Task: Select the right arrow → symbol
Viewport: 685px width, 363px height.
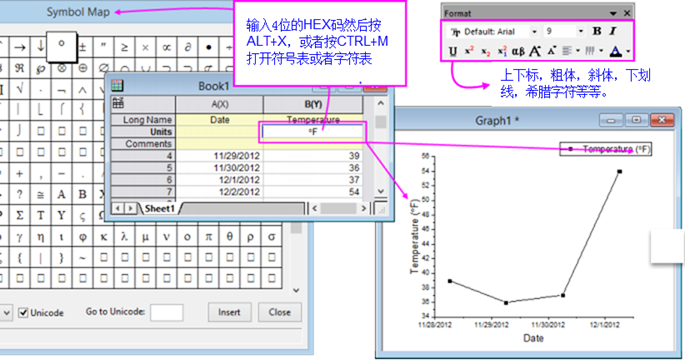Action: click(x=20, y=47)
